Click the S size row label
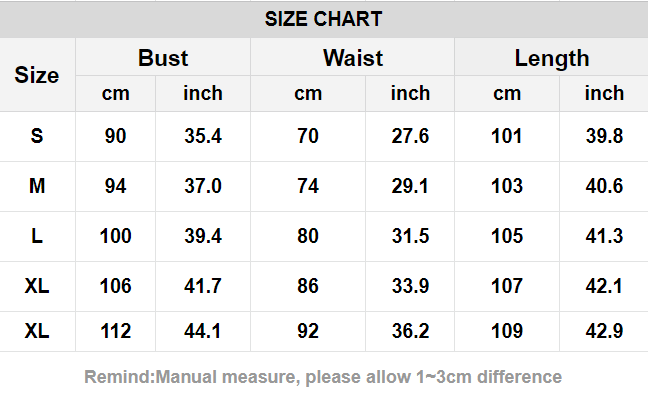Viewport: 648px width, 400px height. [x=37, y=136]
